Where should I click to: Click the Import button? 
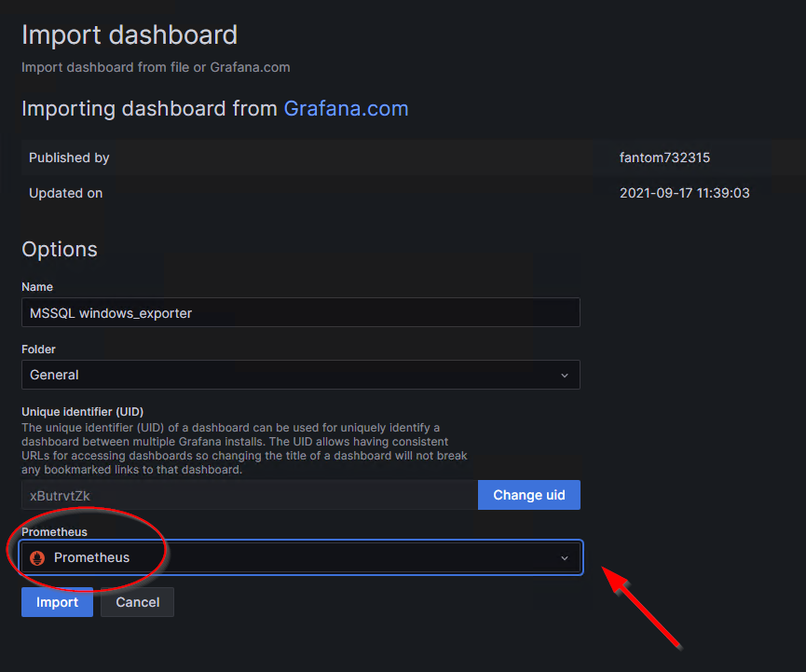pyautogui.click(x=57, y=602)
